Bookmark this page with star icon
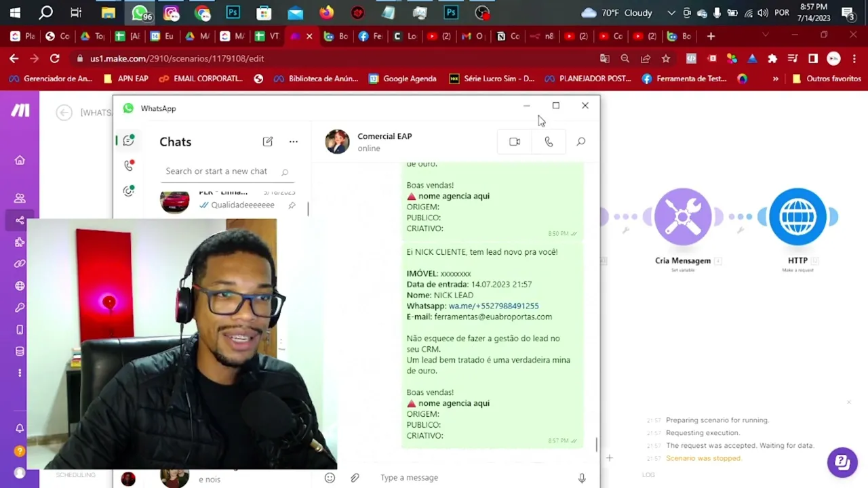 point(666,58)
